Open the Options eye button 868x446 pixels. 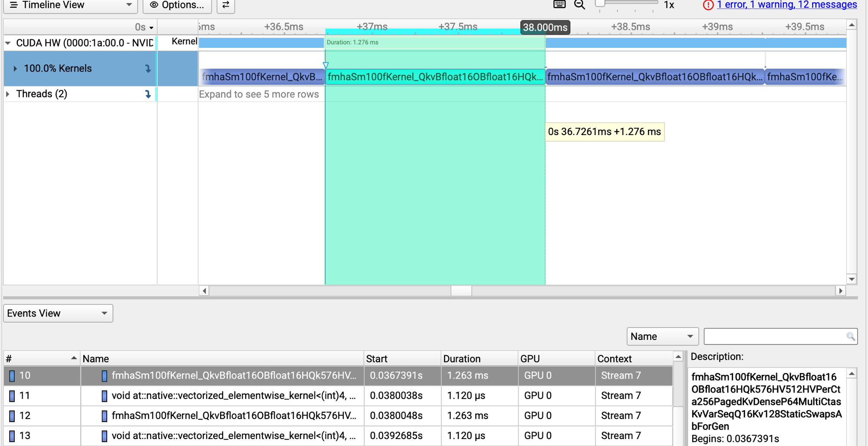tap(177, 5)
